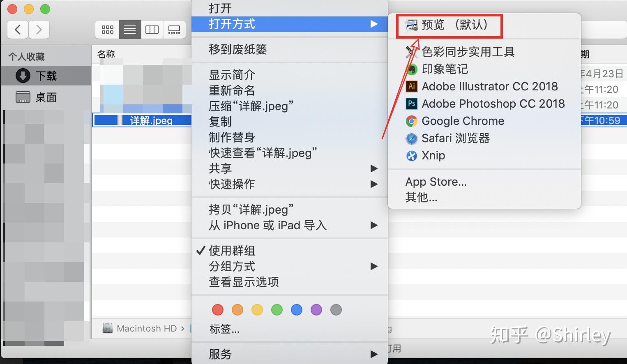Open with 色彩同步实用工具
The height and width of the screenshot is (364, 627).
484,52
